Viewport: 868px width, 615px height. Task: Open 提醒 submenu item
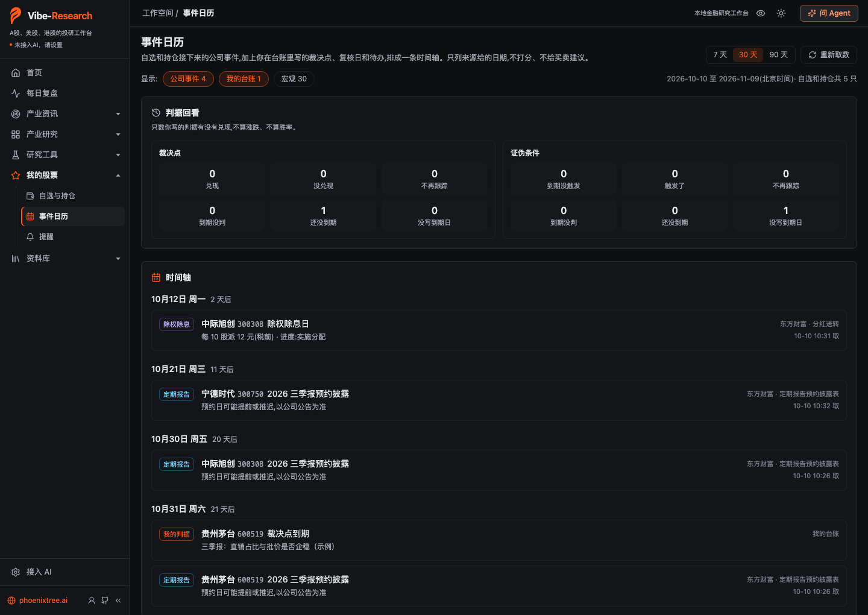click(73, 237)
